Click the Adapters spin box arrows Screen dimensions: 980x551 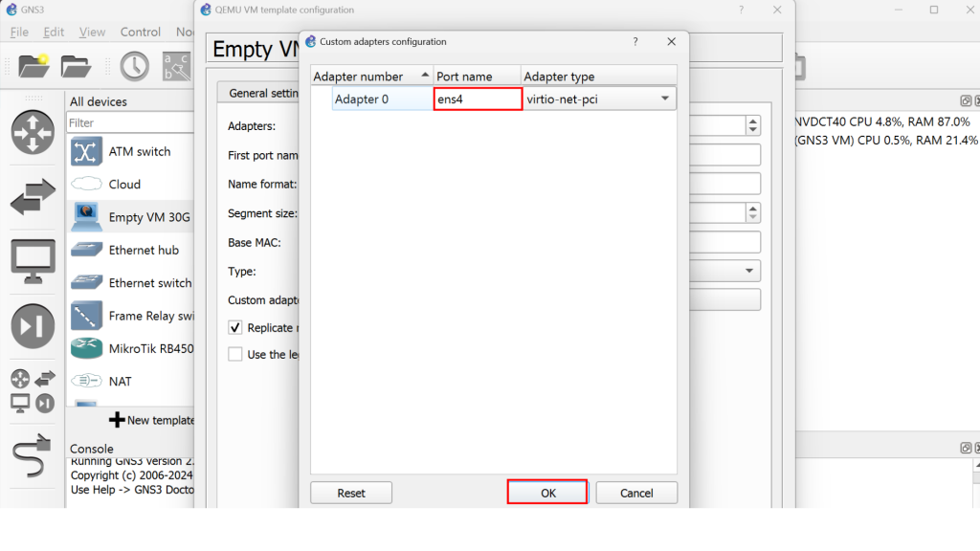(x=752, y=126)
